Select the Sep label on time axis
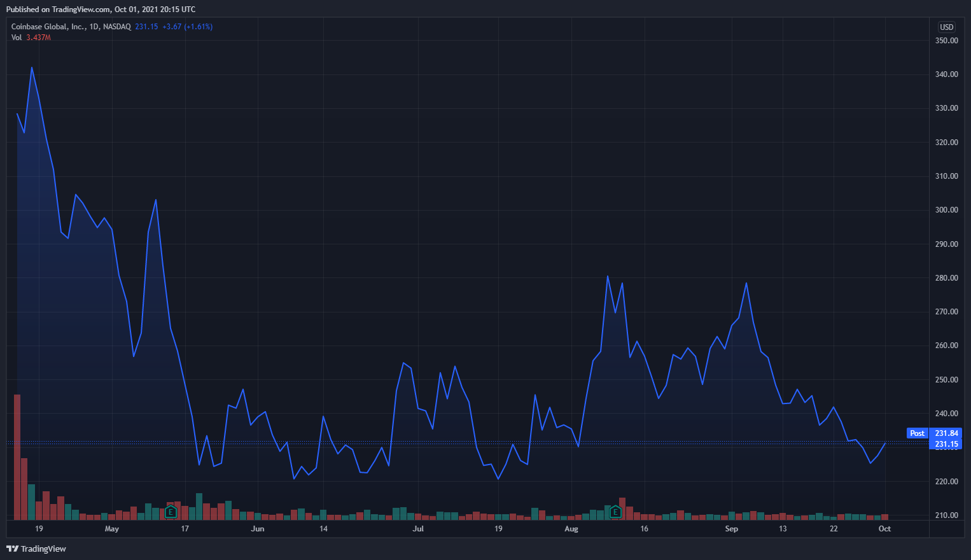The height and width of the screenshot is (560, 971). click(732, 529)
